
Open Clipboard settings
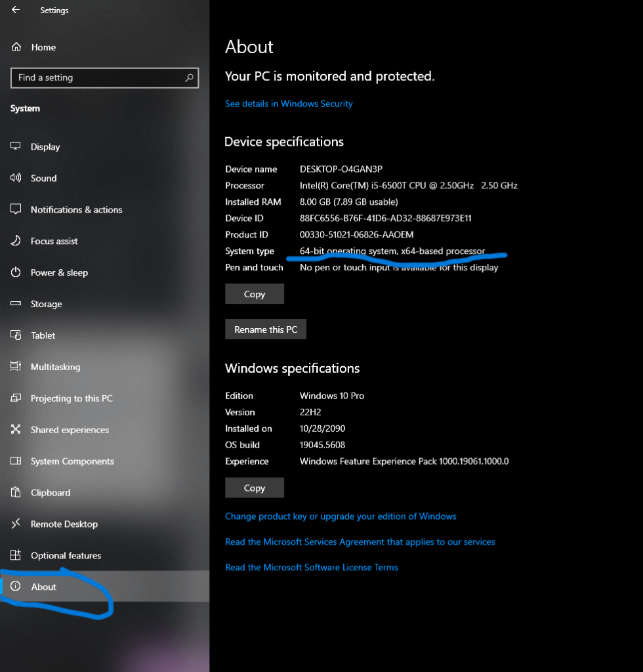104,492
